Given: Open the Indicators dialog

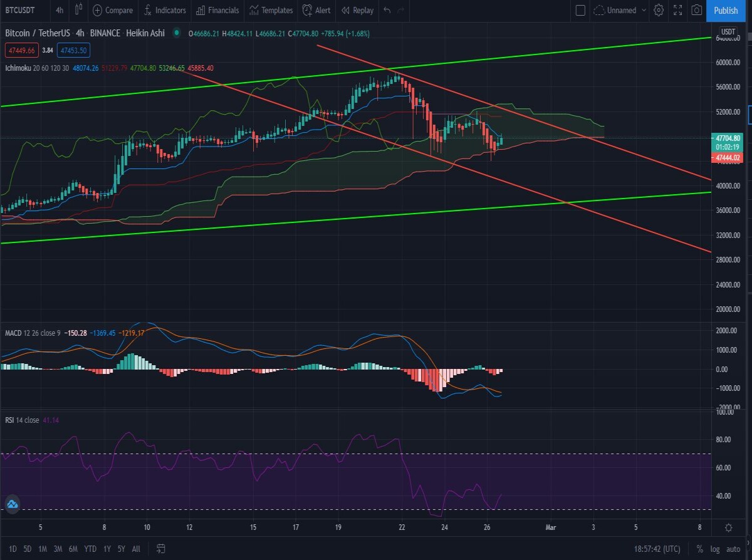Looking at the screenshot, I should (164, 10).
